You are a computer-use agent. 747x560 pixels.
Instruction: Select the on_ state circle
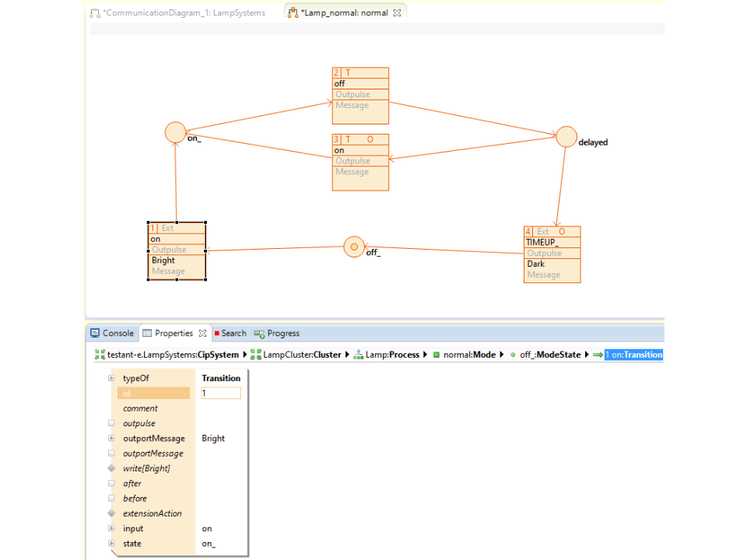[x=176, y=132]
